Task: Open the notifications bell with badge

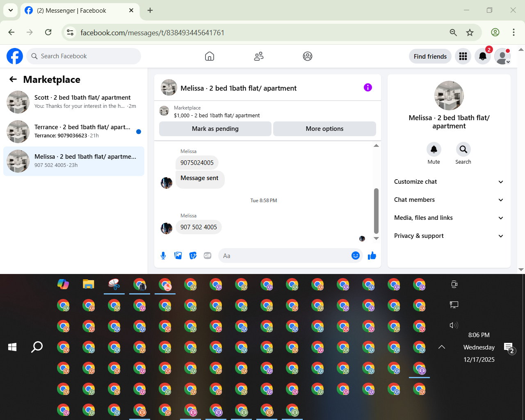Action: [483, 56]
